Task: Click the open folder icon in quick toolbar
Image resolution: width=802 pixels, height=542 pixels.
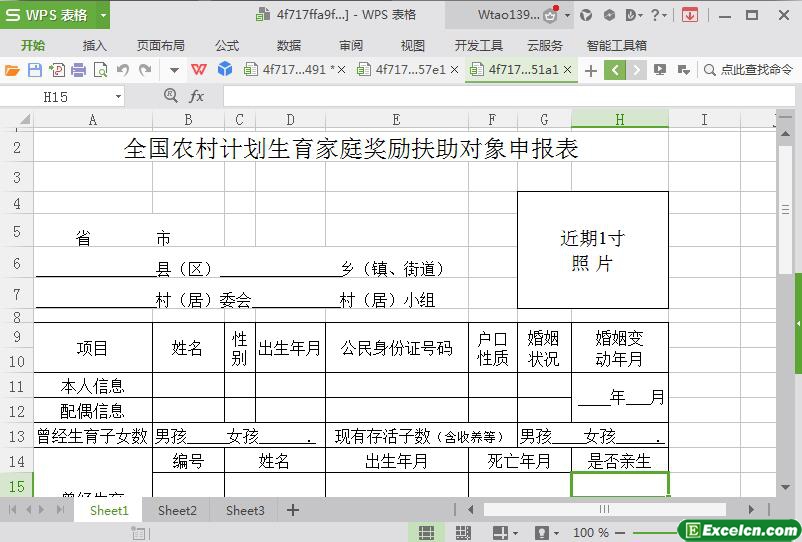Action: [12, 70]
